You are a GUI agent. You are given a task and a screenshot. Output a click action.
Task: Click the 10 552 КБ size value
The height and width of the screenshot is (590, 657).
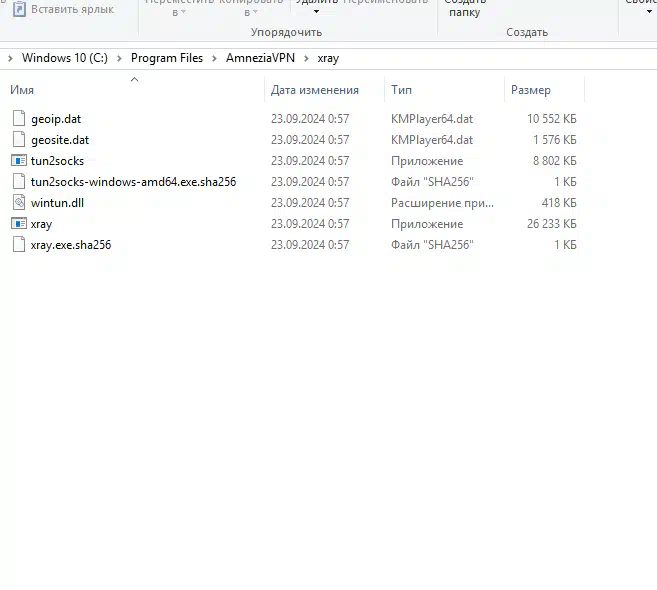tap(551, 119)
